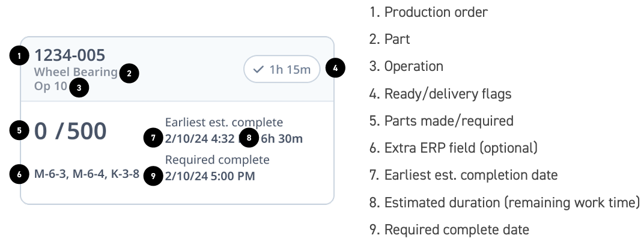Click the M-6-3, M-6-4, K-3-8 ERP field
The width and height of the screenshot is (644, 247).
pyautogui.click(x=87, y=174)
